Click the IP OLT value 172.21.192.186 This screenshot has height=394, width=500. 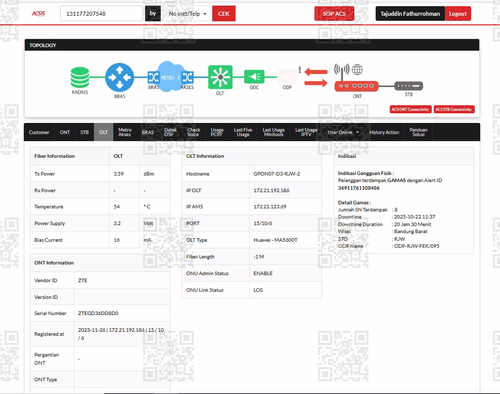(x=271, y=190)
